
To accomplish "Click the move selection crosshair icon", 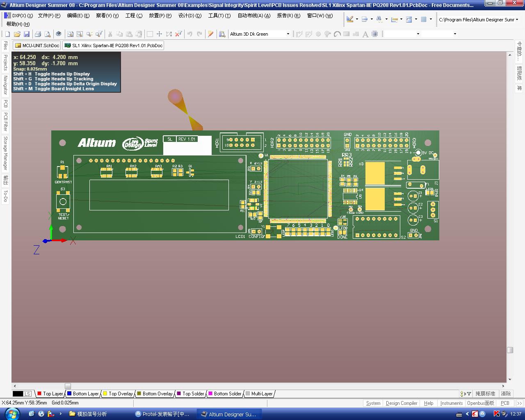I will (160, 34).
